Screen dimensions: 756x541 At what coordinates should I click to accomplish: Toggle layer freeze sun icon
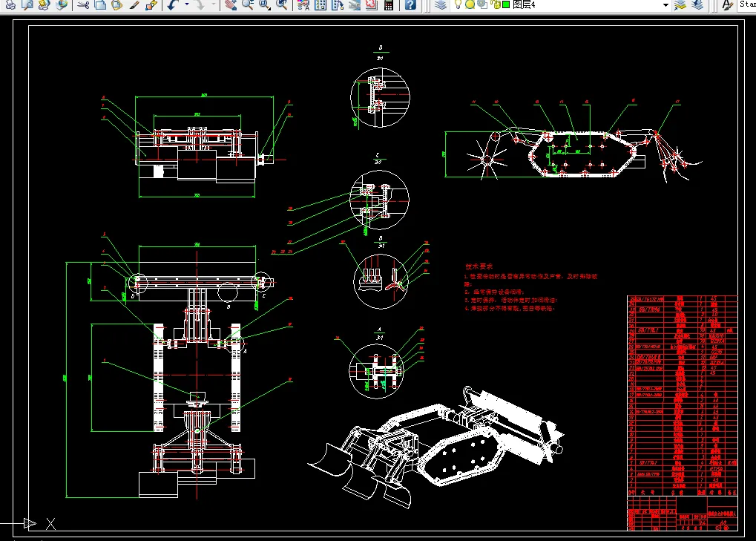(470, 4)
